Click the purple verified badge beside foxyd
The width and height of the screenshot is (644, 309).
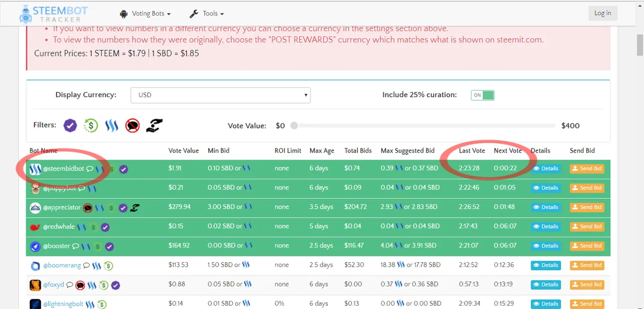tap(116, 285)
